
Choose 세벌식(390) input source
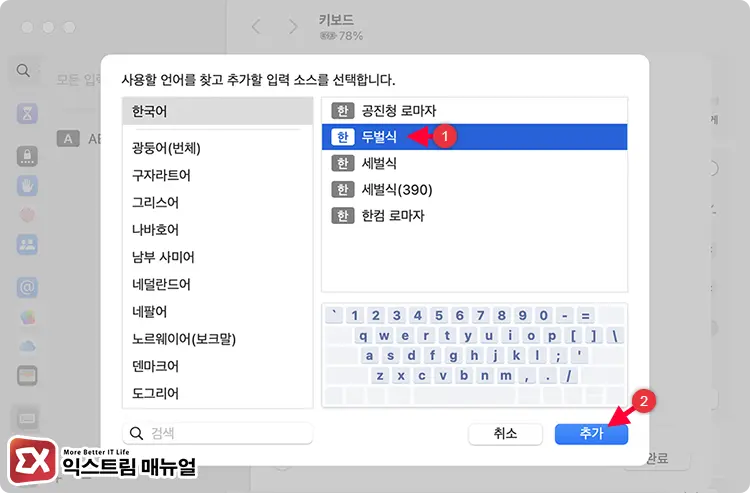tap(474, 189)
